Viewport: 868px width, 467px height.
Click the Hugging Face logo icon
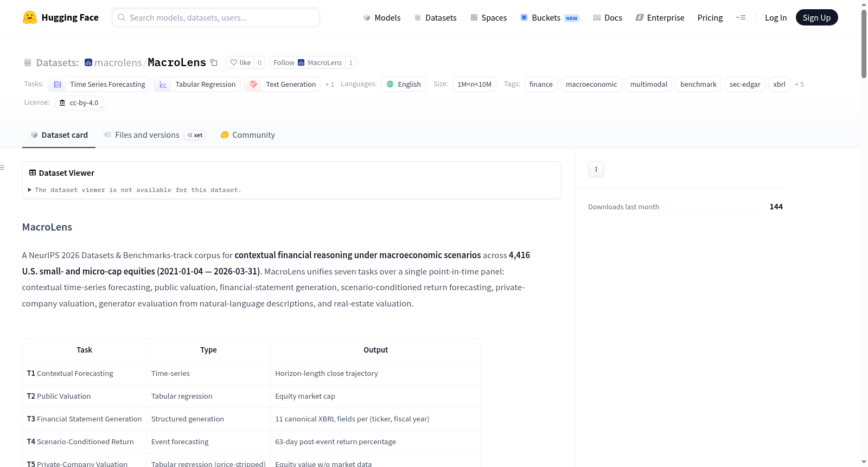click(30, 17)
